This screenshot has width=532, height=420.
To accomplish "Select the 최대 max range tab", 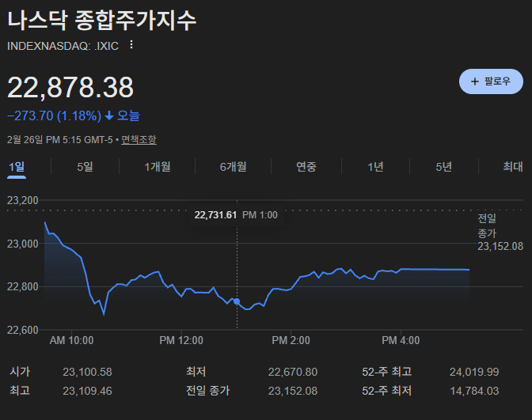I will click(x=513, y=166).
